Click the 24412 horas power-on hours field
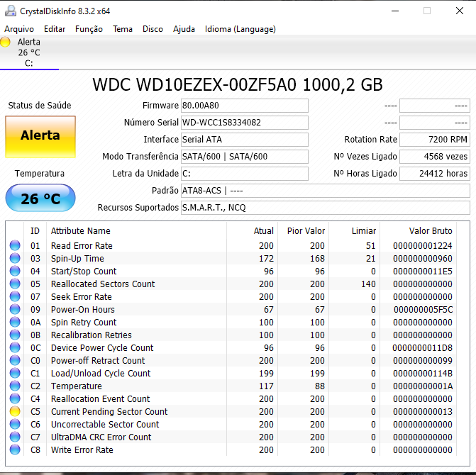The width and height of the screenshot is (476, 475). (435, 174)
